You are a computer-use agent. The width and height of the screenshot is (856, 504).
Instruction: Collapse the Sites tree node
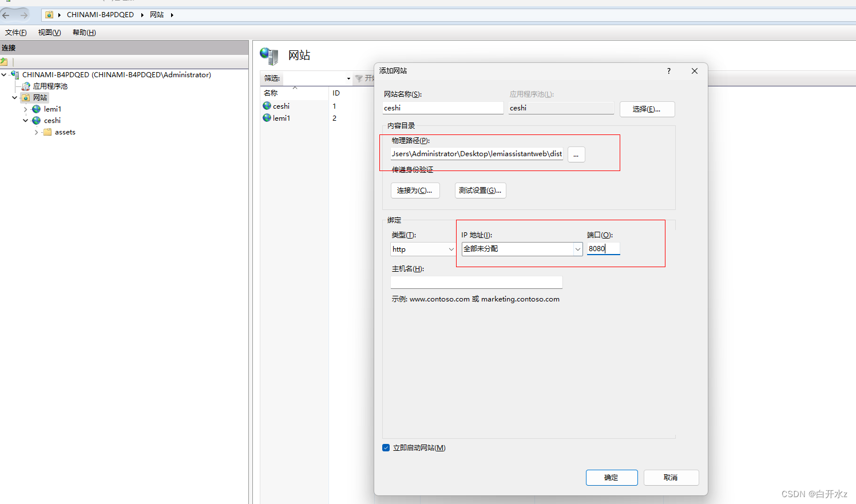coord(15,98)
